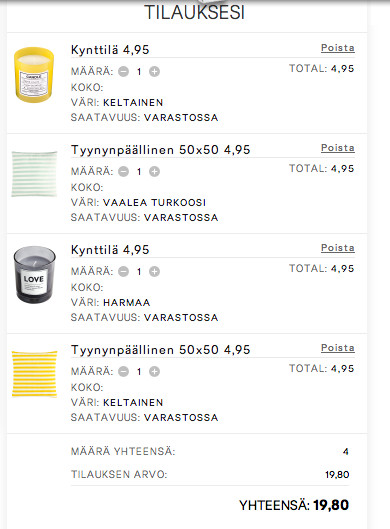The width and height of the screenshot is (390, 529).
Task: Open yellow striped cushion thumbnail
Action: (x=34, y=374)
